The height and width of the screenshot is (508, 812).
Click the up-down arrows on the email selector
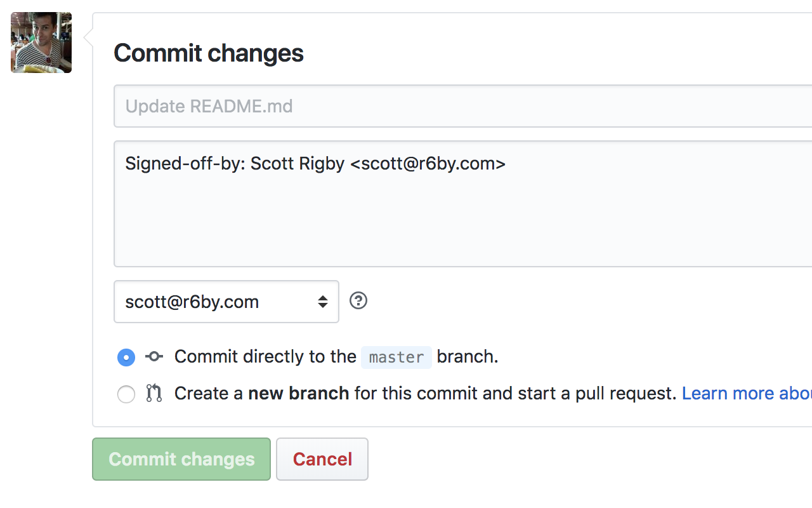pos(323,301)
